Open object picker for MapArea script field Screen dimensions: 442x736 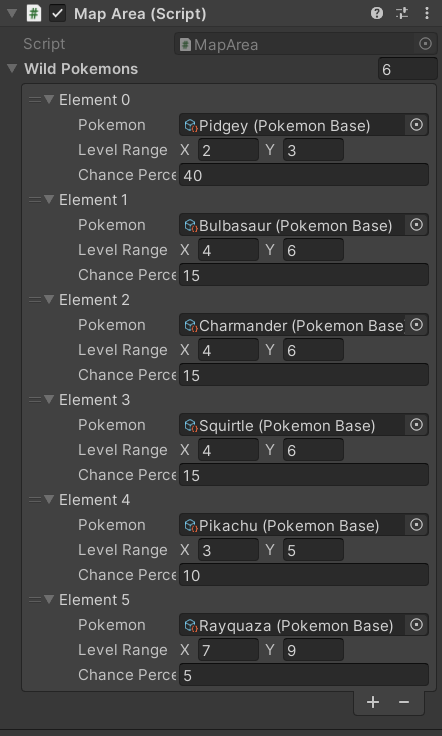[425, 44]
